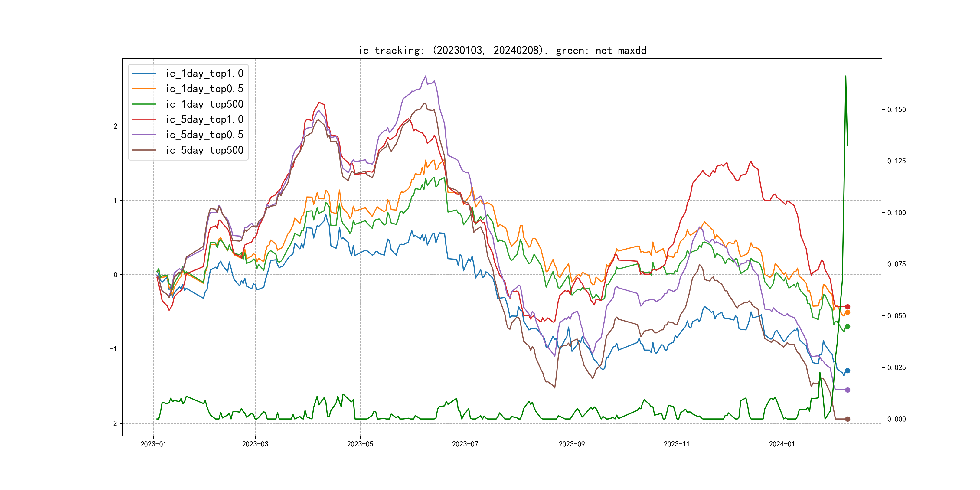Image resolution: width=980 pixels, height=490 pixels.
Task: Click the green maxdd spike peak
Action: [x=845, y=76]
